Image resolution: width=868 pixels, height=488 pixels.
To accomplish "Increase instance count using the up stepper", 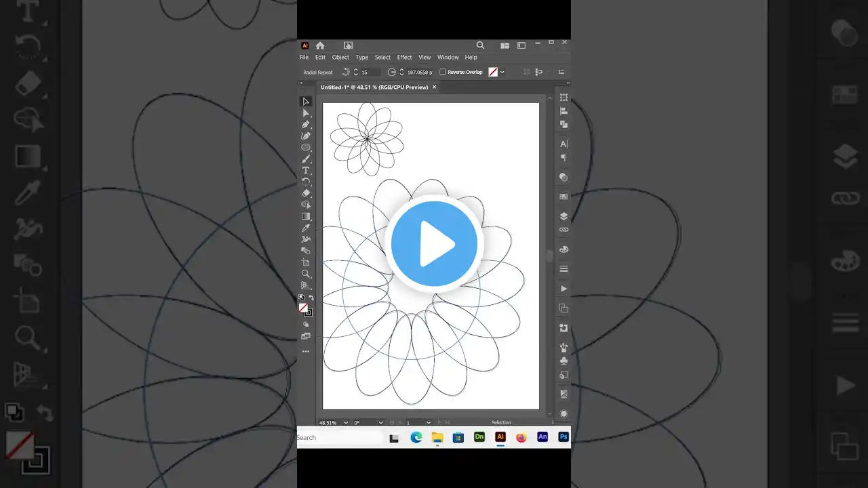I will coord(355,69).
